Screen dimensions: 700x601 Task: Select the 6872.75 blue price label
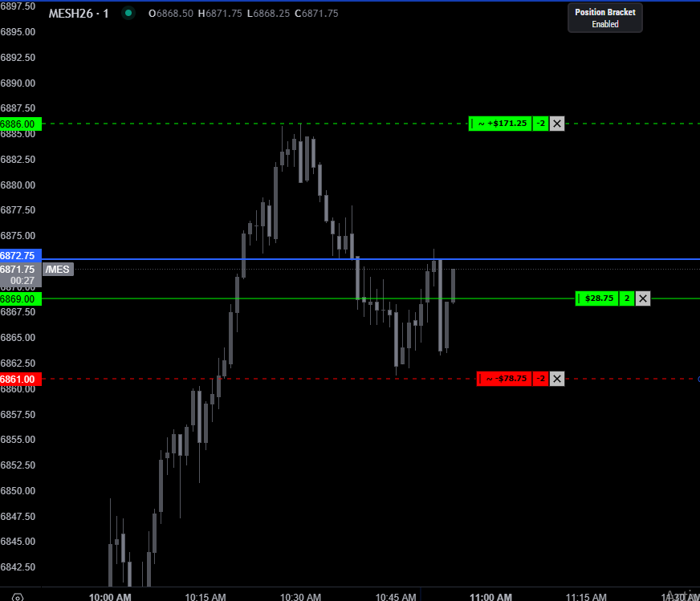point(21,256)
